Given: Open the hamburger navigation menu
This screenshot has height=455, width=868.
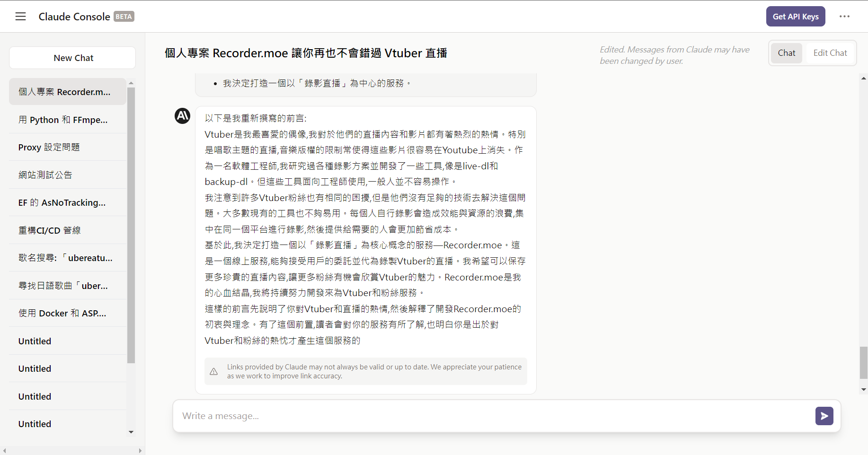Looking at the screenshot, I should coord(20,17).
